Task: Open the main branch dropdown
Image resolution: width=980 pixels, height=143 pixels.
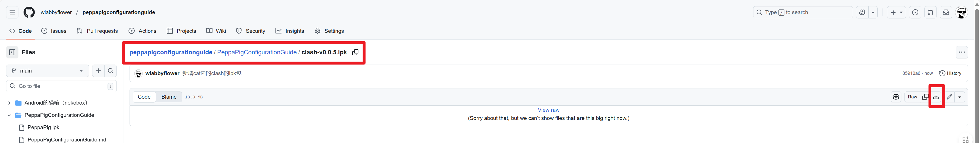Action: point(48,70)
